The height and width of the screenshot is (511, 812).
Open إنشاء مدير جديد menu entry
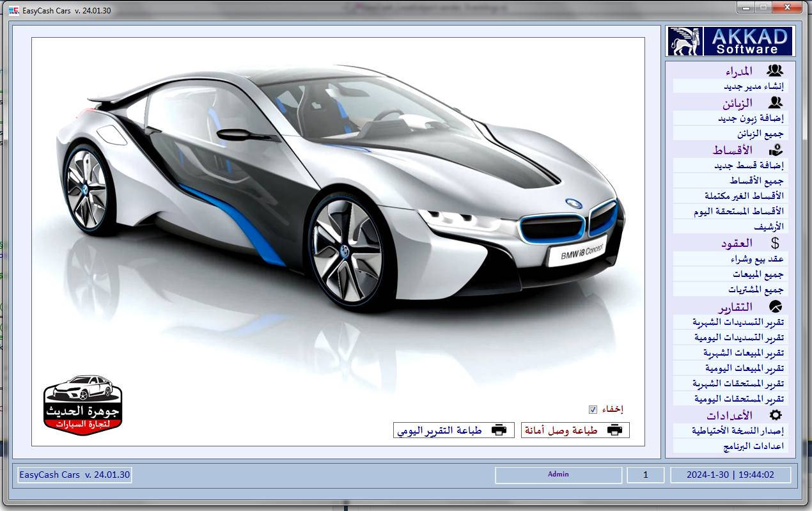753,86
